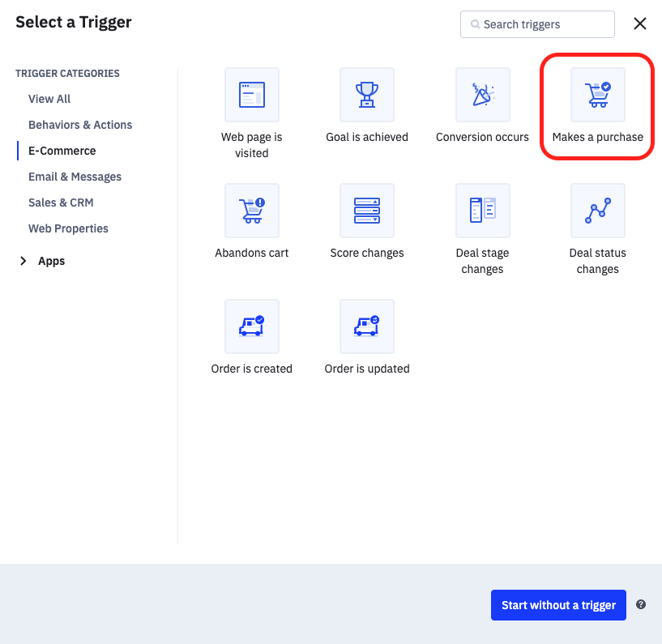Screen dimensions: 662x644
Task: Select the E-Commerce category
Action: (62, 151)
